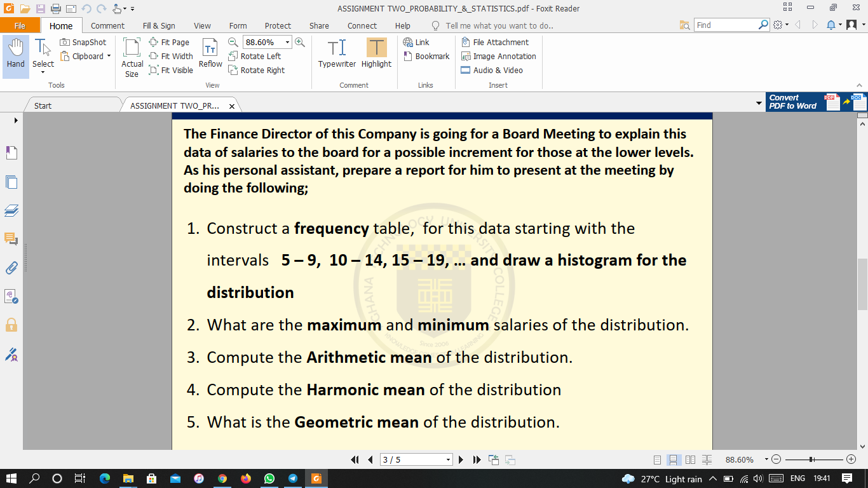Expand the Select tool dropdown arrow

[x=43, y=72]
